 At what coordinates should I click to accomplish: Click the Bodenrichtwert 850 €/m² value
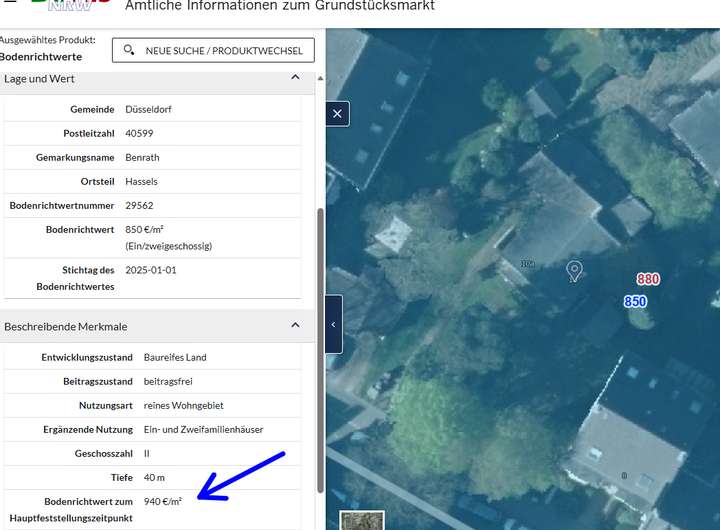(x=144, y=229)
